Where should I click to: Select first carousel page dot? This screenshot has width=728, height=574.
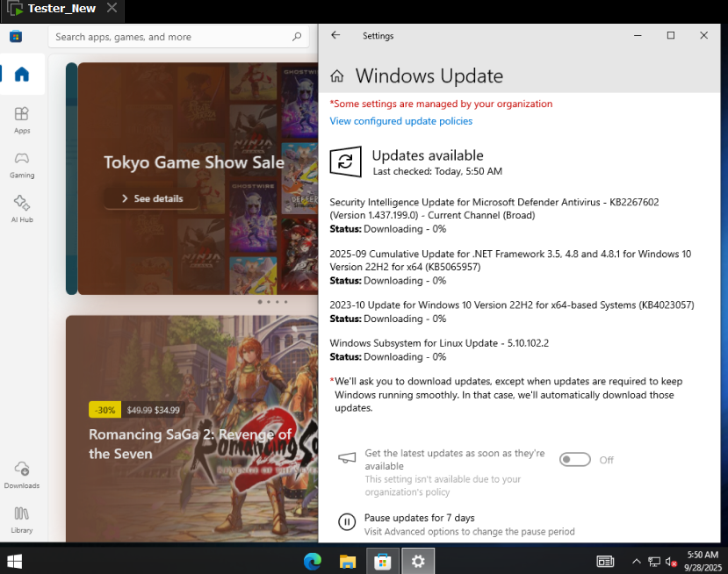click(260, 302)
